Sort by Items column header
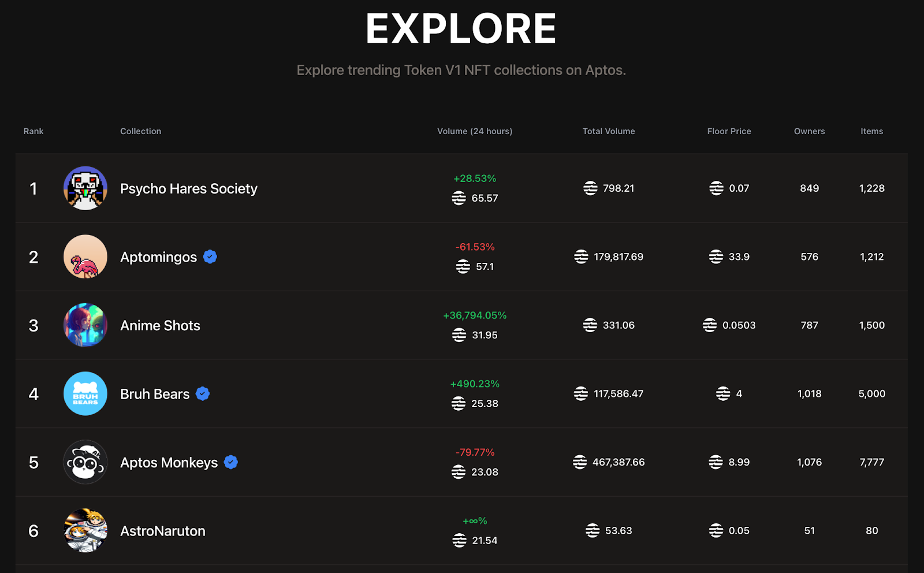The height and width of the screenshot is (573, 924). (x=871, y=131)
